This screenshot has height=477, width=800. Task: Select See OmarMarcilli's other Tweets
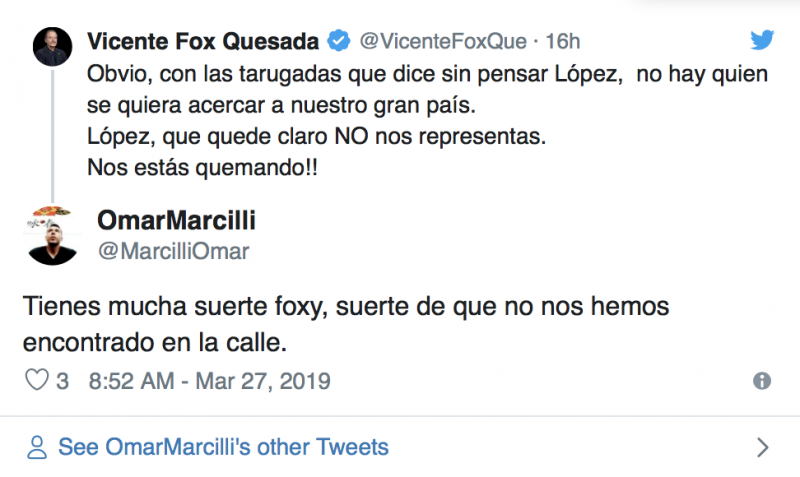click(x=223, y=447)
